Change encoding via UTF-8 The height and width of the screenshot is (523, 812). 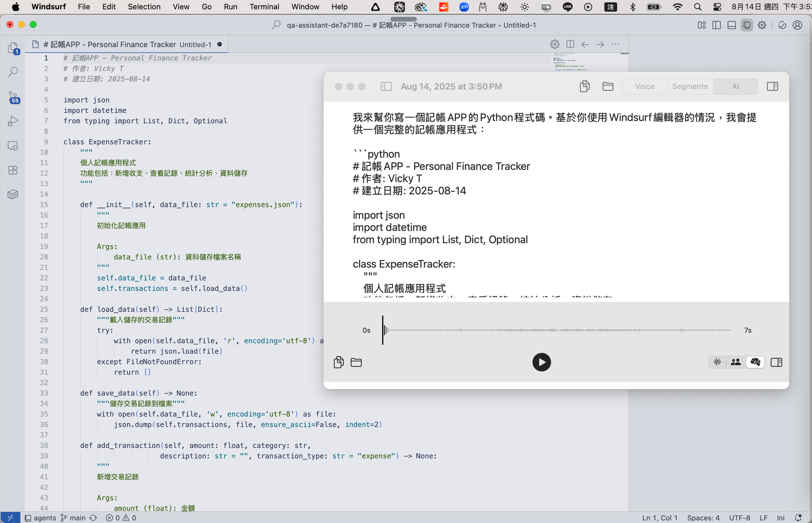[739, 518]
